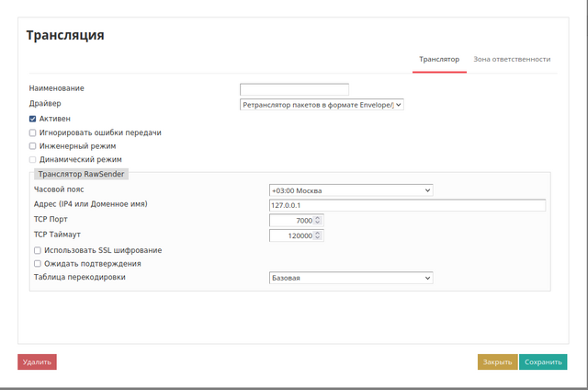588x390 pixels.
Task: Click the Наименование text field
Action: (294, 89)
